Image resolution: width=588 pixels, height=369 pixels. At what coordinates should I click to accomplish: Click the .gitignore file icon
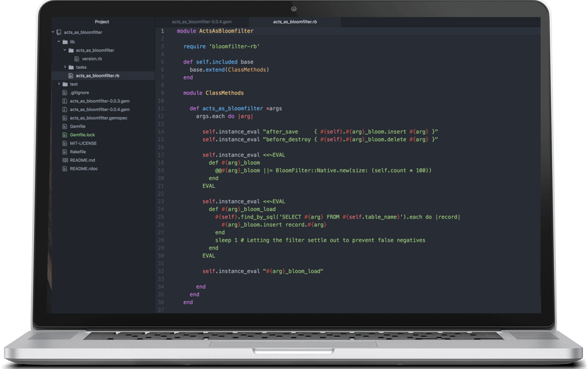pyautogui.click(x=65, y=93)
